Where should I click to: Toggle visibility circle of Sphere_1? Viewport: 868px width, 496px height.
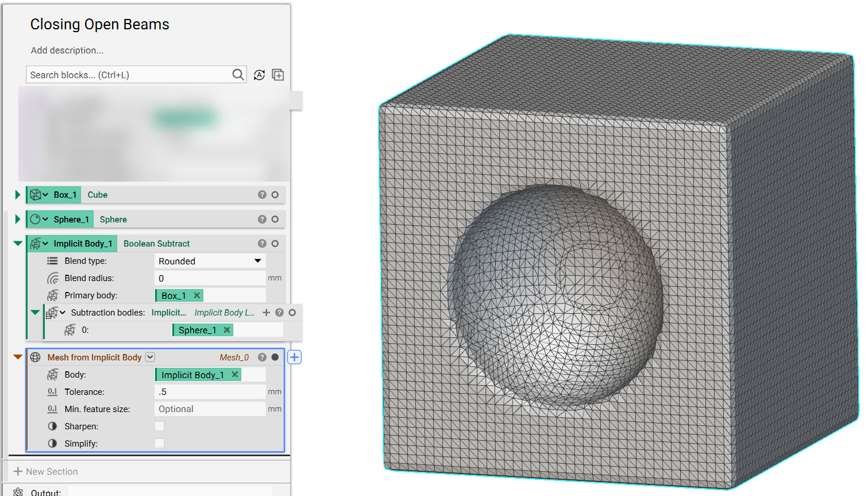275,220
